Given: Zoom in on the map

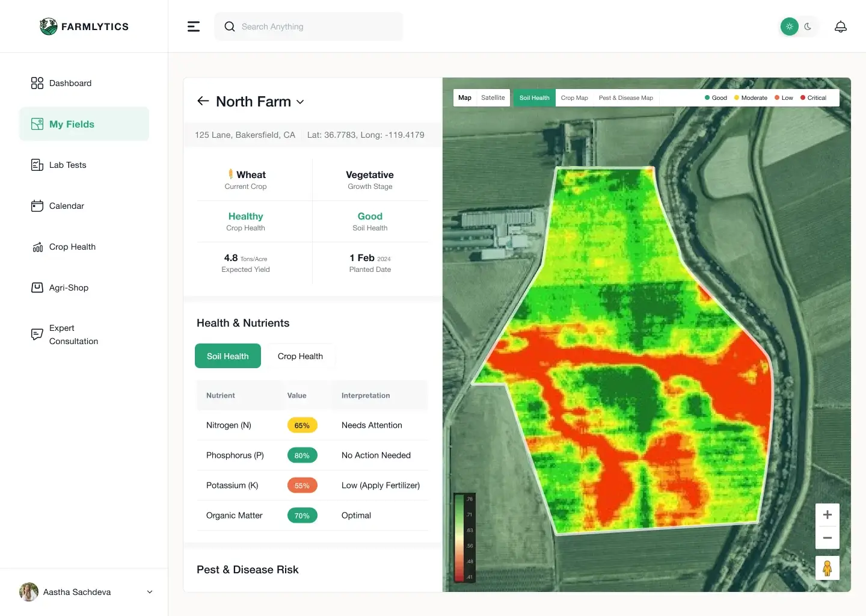Looking at the screenshot, I should pos(827,515).
